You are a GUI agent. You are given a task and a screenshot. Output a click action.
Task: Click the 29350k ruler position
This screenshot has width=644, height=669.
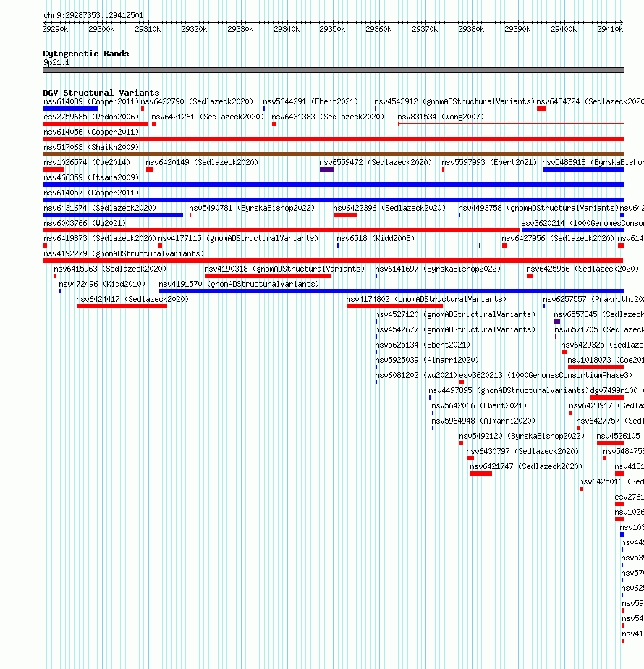pos(332,29)
